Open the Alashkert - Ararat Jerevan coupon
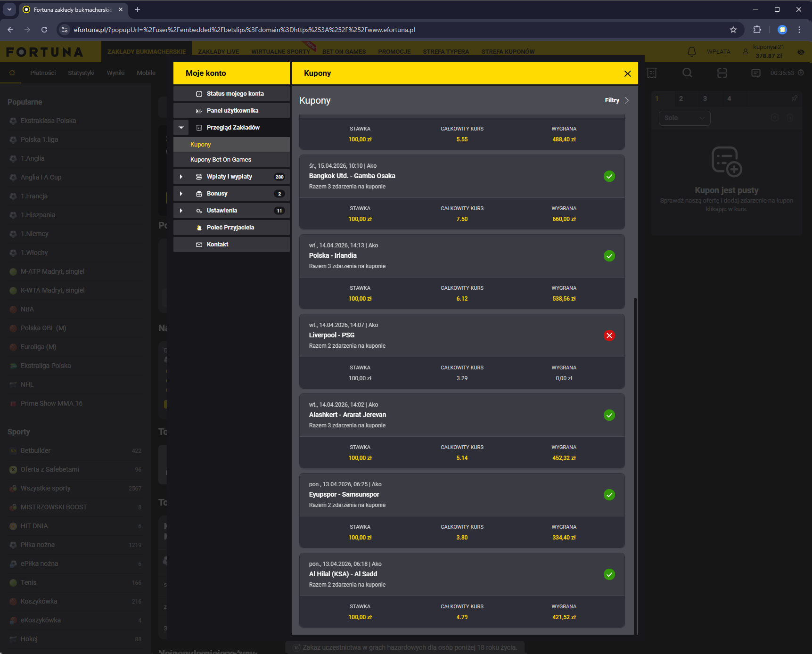 (462, 431)
